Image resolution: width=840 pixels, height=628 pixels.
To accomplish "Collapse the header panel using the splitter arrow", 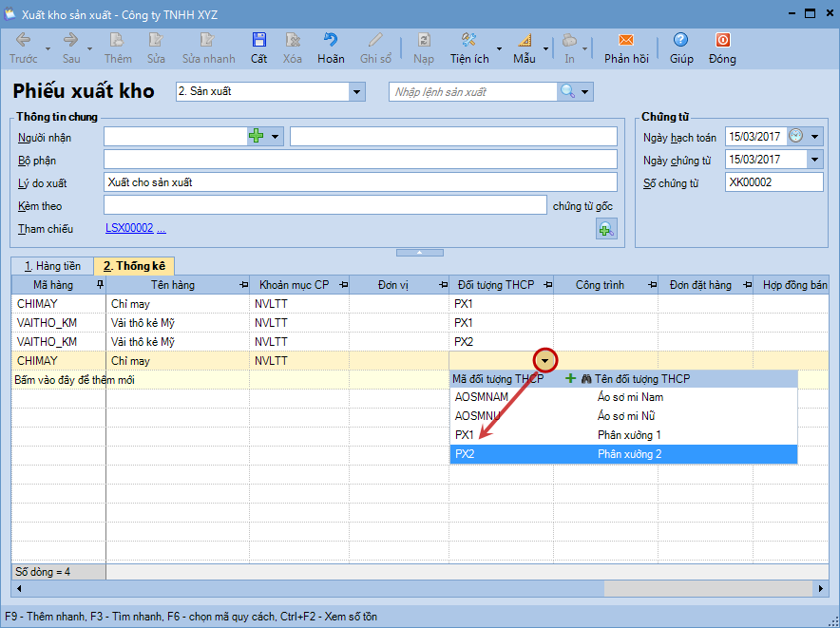I will (419, 252).
